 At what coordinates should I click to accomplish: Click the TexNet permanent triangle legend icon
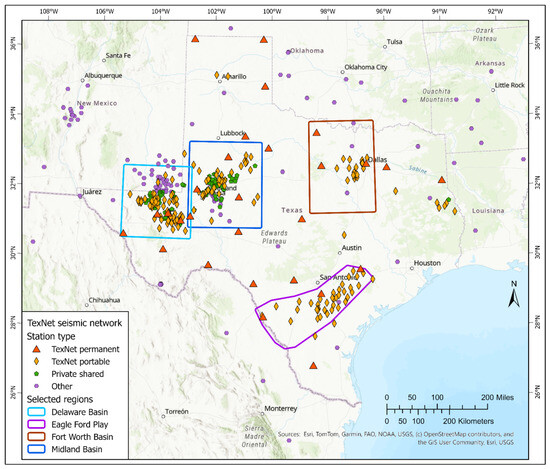(36, 349)
